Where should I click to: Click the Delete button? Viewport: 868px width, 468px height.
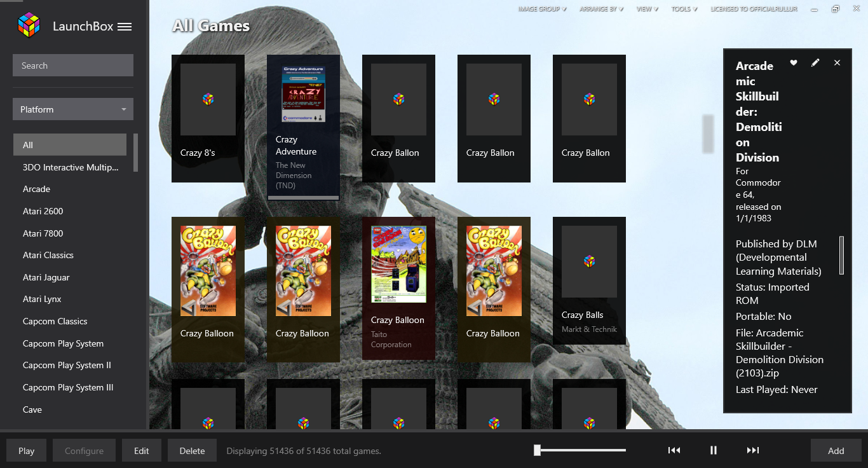point(192,450)
